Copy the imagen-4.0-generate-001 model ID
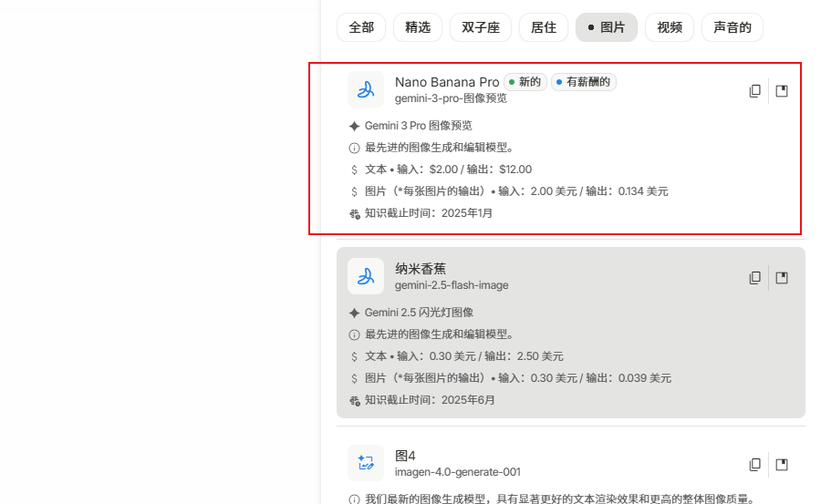Screen dimensions: 821x504 (754, 465)
